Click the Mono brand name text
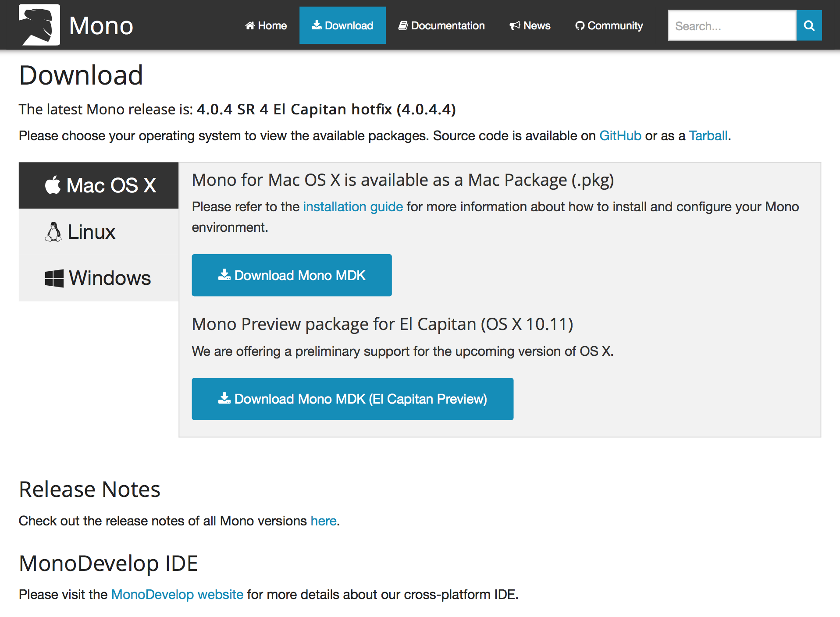The height and width of the screenshot is (617, 840). tap(101, 25)
